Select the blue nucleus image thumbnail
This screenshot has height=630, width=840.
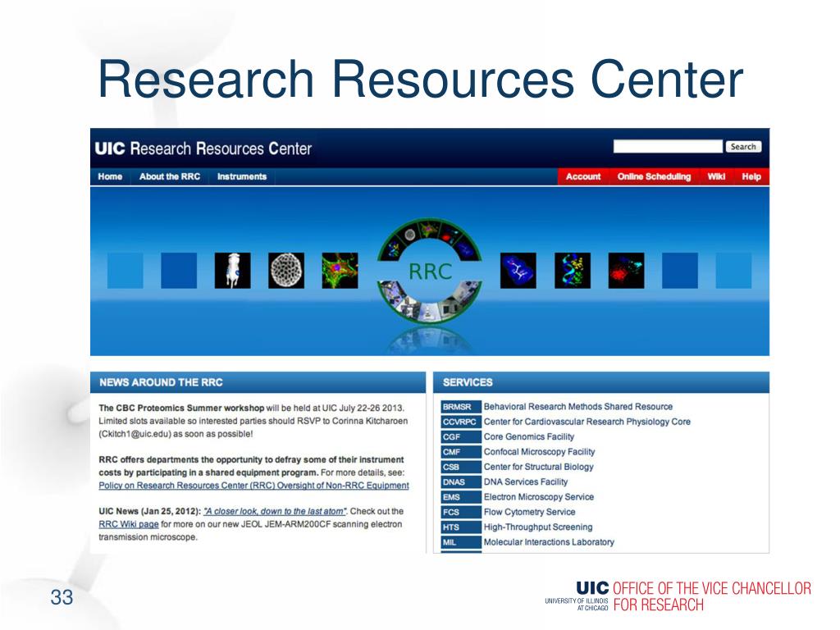(x=518, y=271)
